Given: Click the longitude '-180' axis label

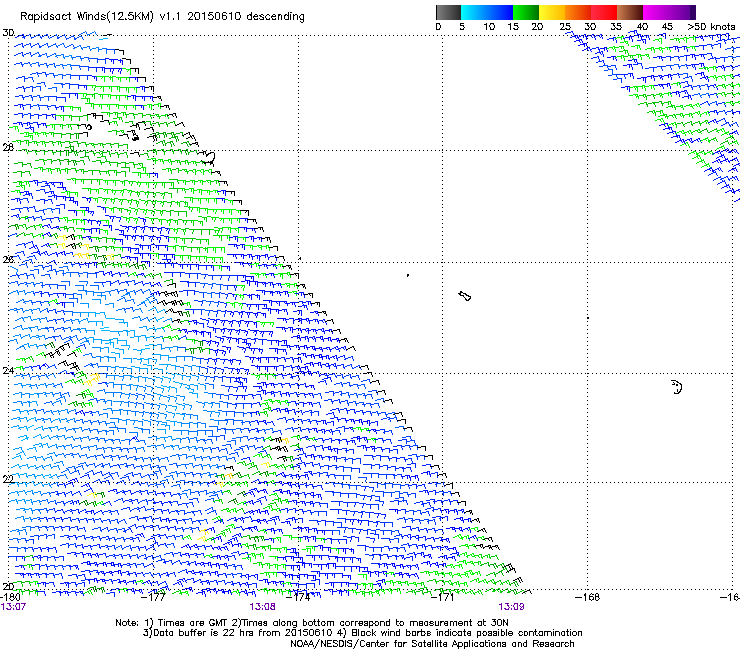Looking at the screenshot, I should (x=10, y=597).
